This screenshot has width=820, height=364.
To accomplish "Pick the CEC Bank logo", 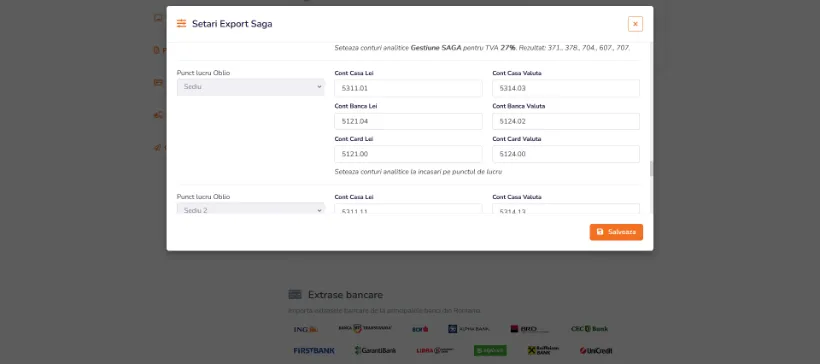I will click(x=589, y=329).
